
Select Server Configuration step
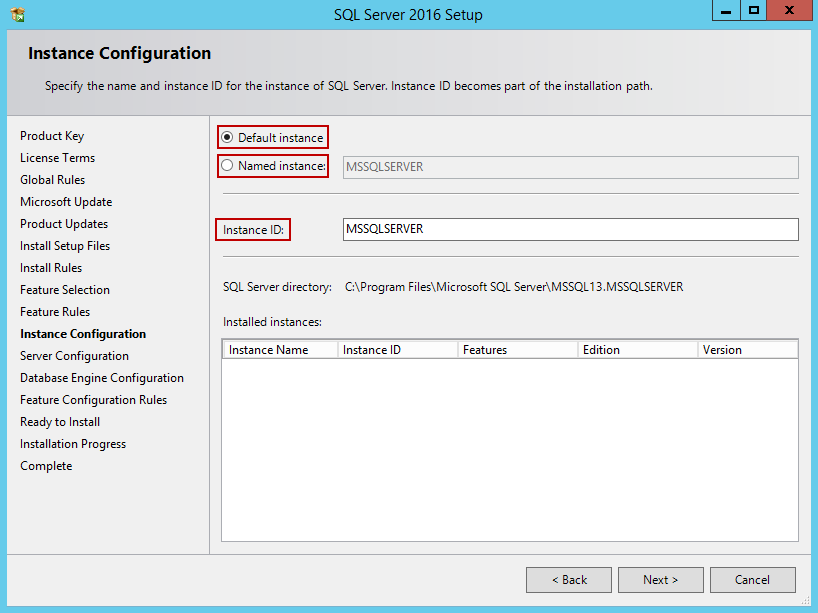[x=75, y=356]
